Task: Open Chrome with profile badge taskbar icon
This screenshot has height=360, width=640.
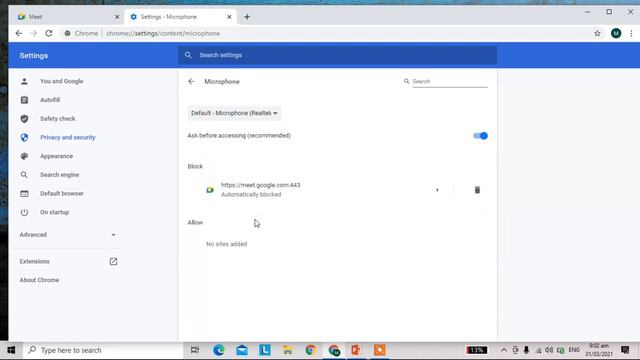Action: click(334, 350)
